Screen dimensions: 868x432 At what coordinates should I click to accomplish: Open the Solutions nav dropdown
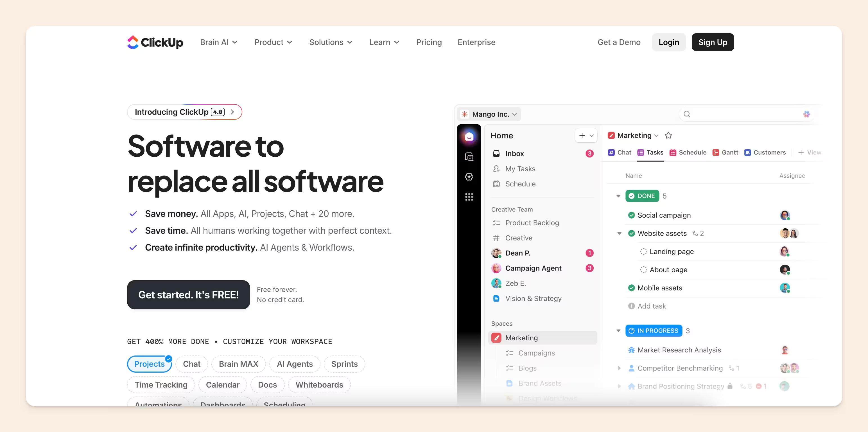pos(331,42)
